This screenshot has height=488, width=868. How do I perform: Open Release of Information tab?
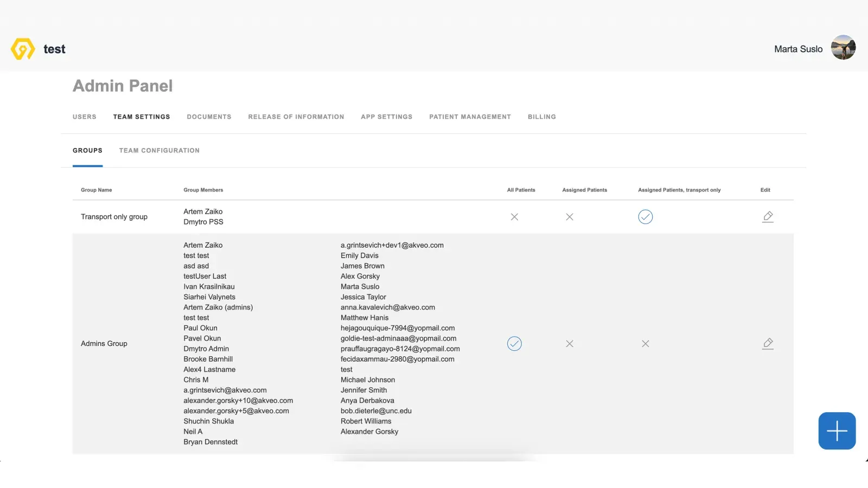296,117
